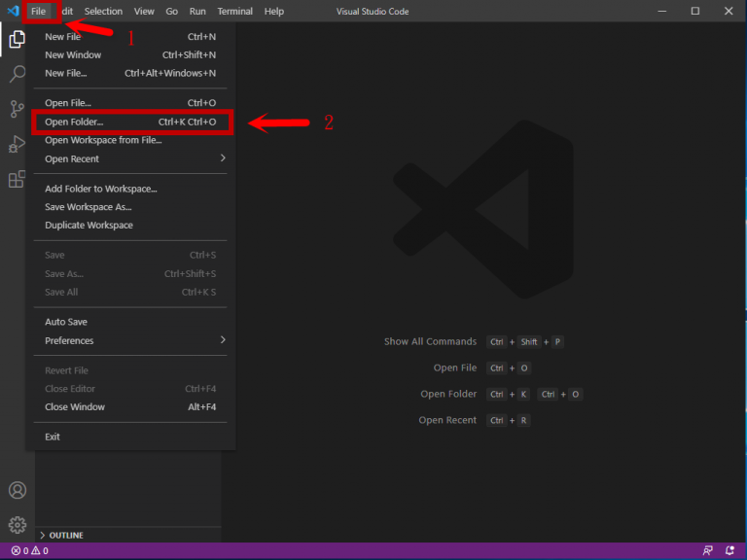This screenshot has height=560, width=747.
Task: Open the Run and Debug view icon
Action: [x=18, y=144]
